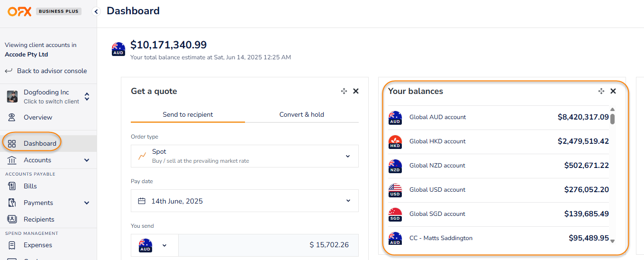
Task: Collapse the sidebar with the arrow button
Action: [96, 11]
